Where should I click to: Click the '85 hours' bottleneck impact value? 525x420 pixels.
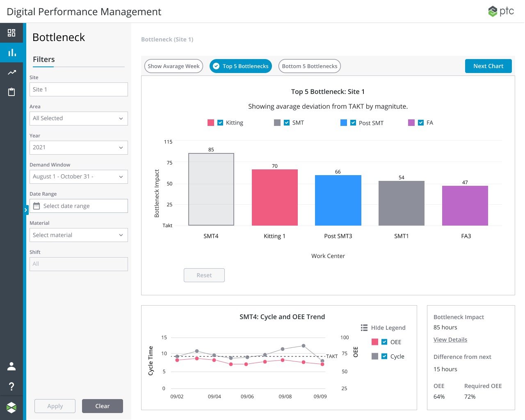click(x=445, y=327)
